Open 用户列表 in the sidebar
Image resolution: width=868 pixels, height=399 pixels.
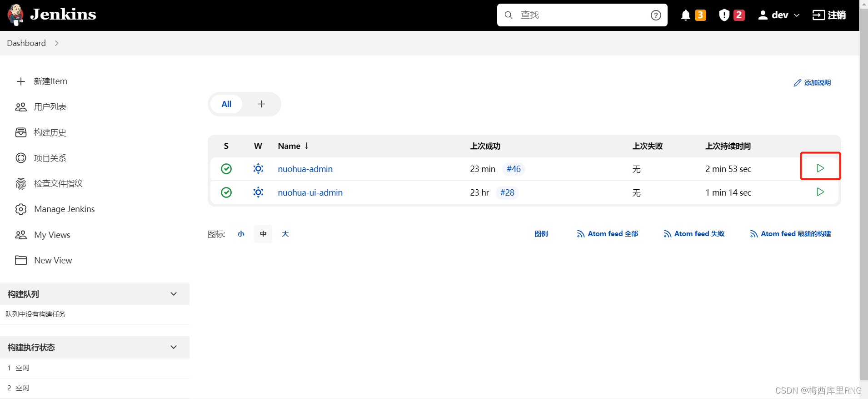coord(50,107)
